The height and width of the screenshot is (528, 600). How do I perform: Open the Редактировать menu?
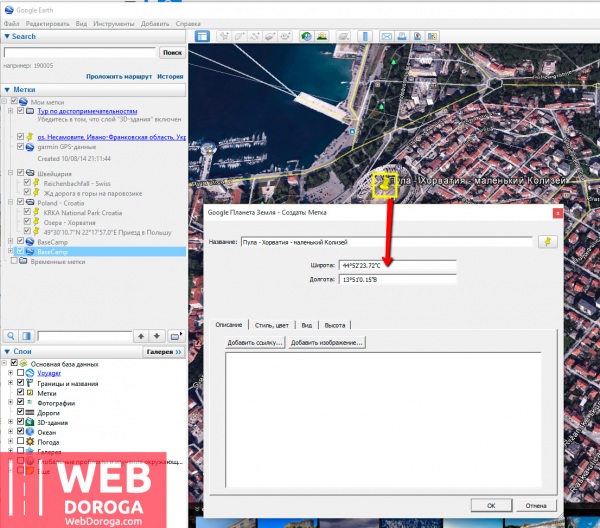point(47,24)
